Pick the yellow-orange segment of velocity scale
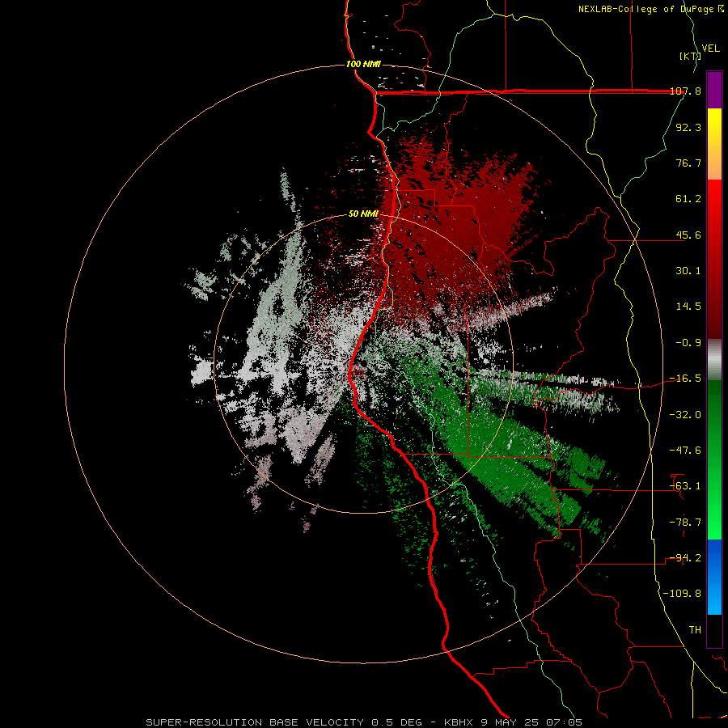The height and width of the screenshot is (728, 728). (714, 144)
